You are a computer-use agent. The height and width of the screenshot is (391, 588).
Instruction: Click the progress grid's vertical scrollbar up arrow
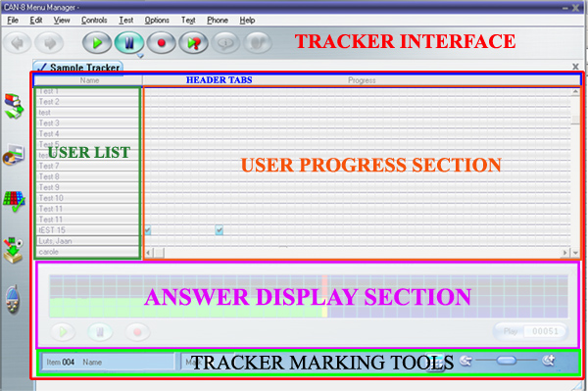[x=575, y=92]
